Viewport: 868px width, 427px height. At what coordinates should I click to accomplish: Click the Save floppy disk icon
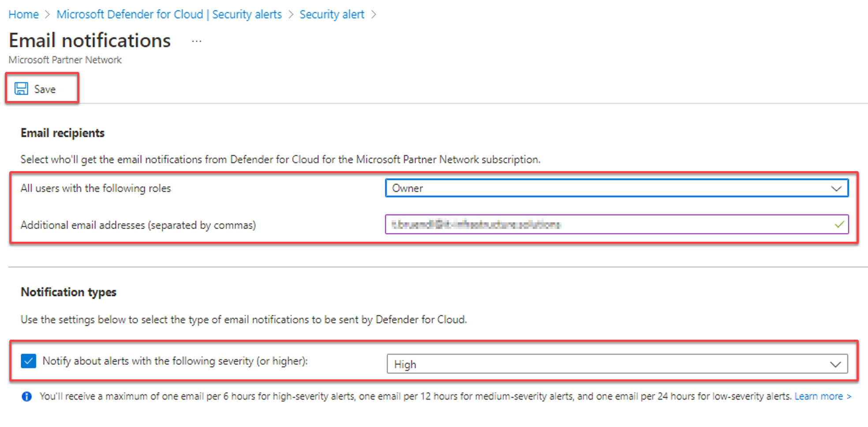(21, 89)
